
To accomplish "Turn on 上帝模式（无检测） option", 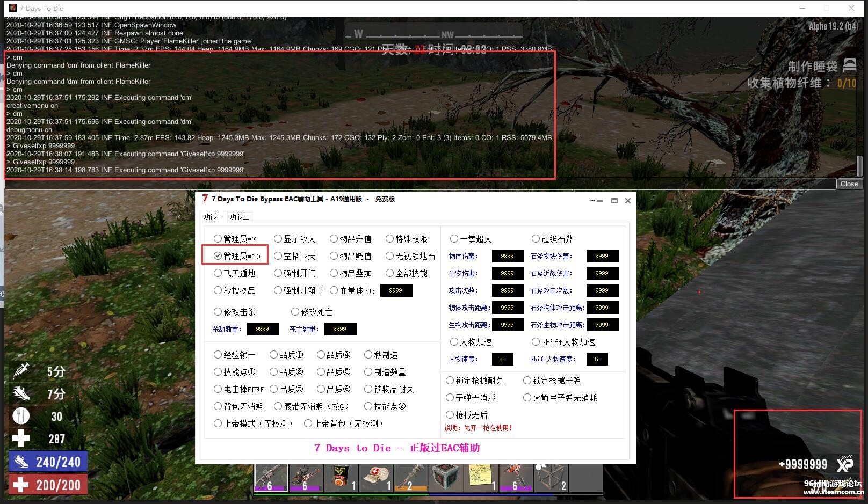I will tap(218, 423).
